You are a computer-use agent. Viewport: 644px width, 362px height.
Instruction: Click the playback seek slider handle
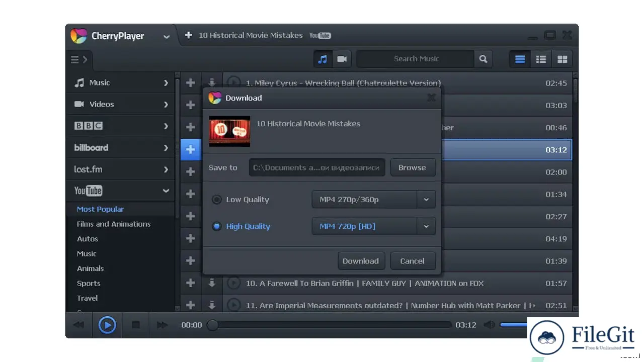tap(213, 325)
